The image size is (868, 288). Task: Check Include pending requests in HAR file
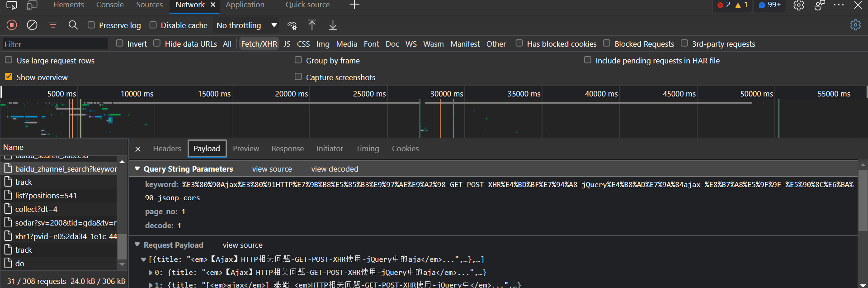point(588,60)
